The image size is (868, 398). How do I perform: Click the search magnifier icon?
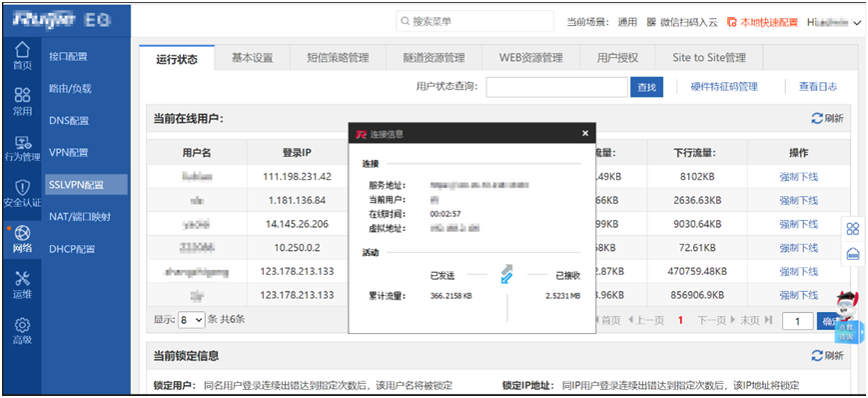coord(405,22)
